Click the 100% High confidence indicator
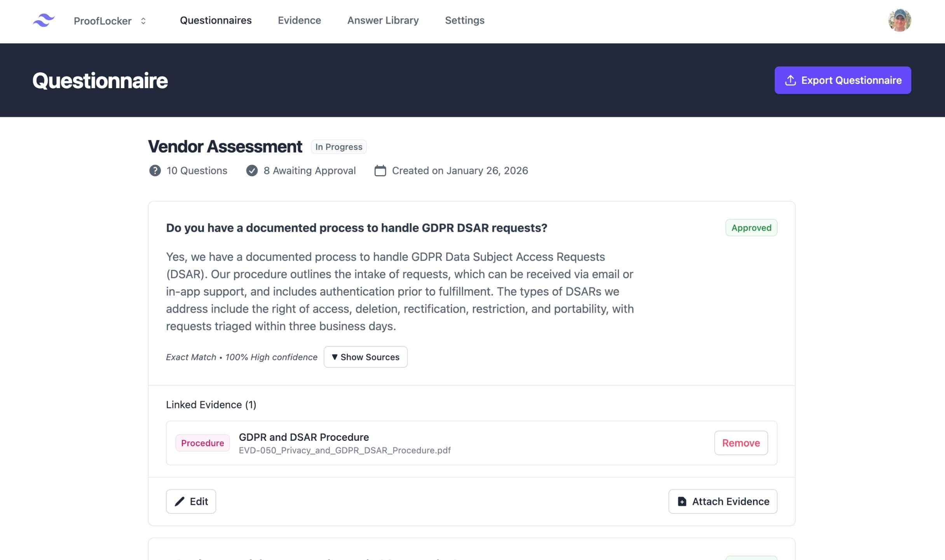This screenshot has width=945, height=560. 271,357
